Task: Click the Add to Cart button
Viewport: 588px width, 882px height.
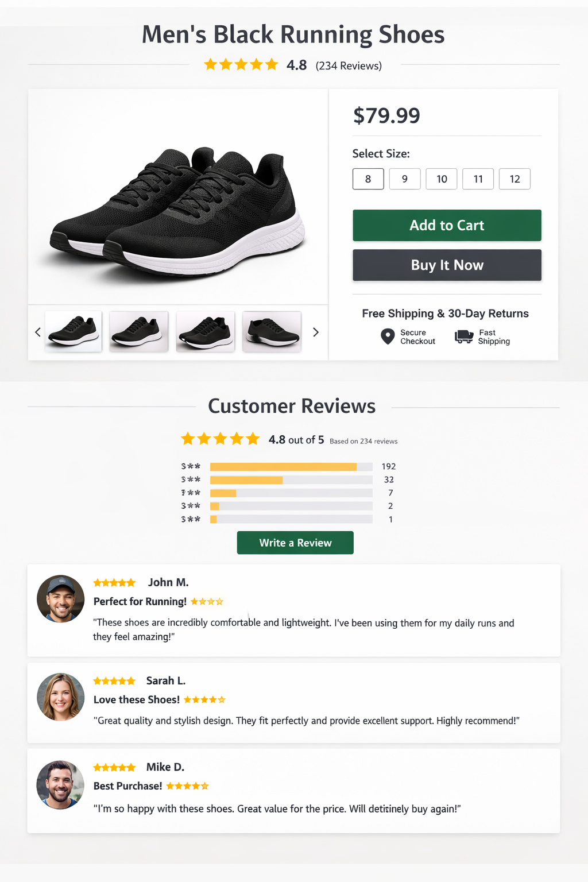Action: pos(446,225)
